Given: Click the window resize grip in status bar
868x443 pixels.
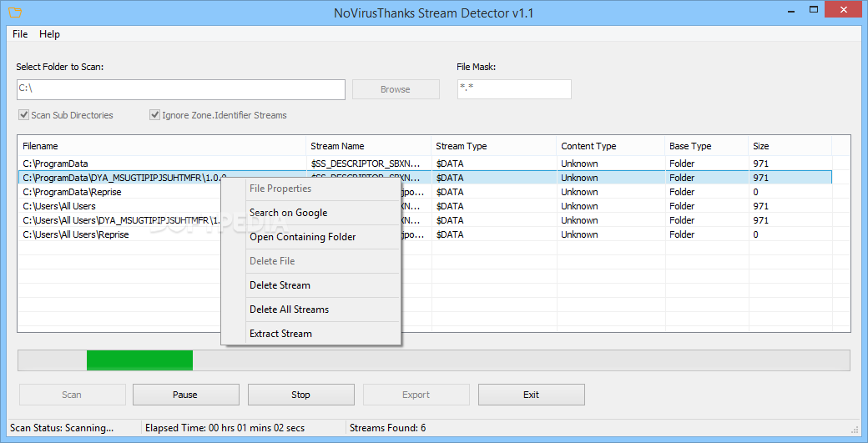Looking at the screenshot, I should 854,429.
